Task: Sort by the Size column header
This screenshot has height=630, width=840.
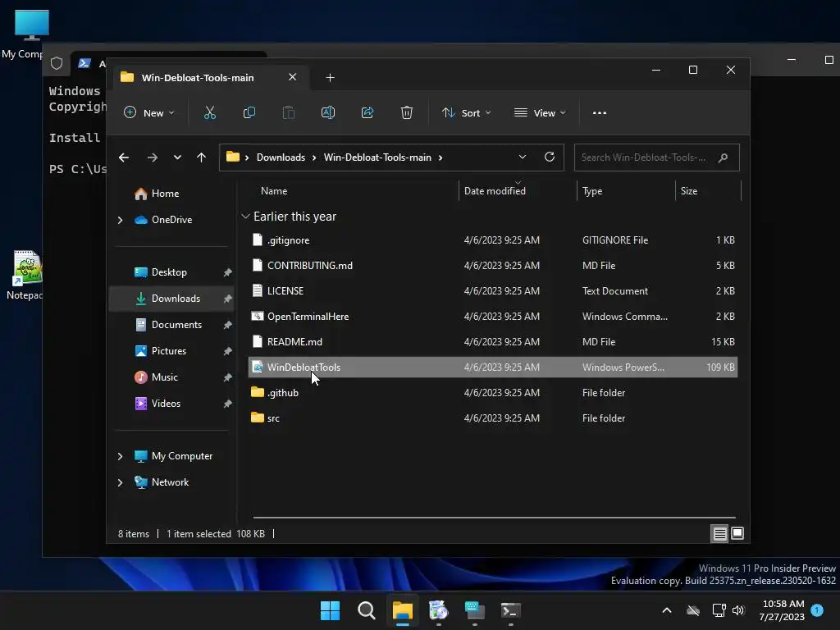Action: 689,191
